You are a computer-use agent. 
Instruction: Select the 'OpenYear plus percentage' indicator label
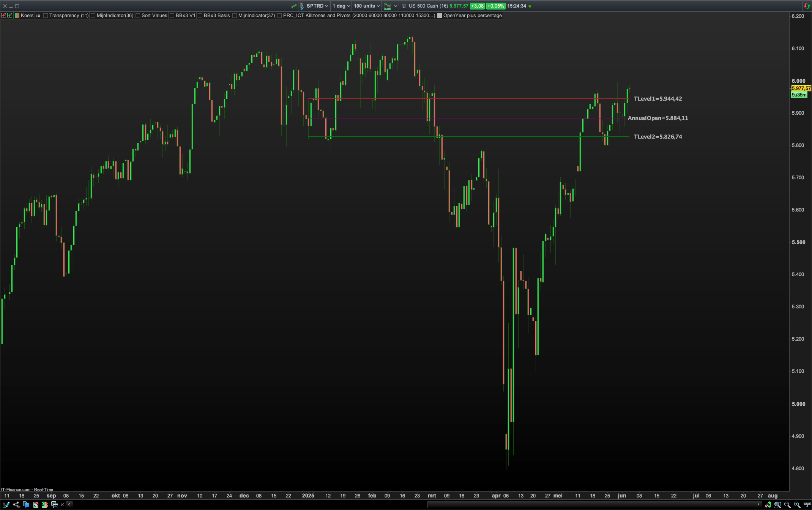pyautogui.click(x=472, y=16)
